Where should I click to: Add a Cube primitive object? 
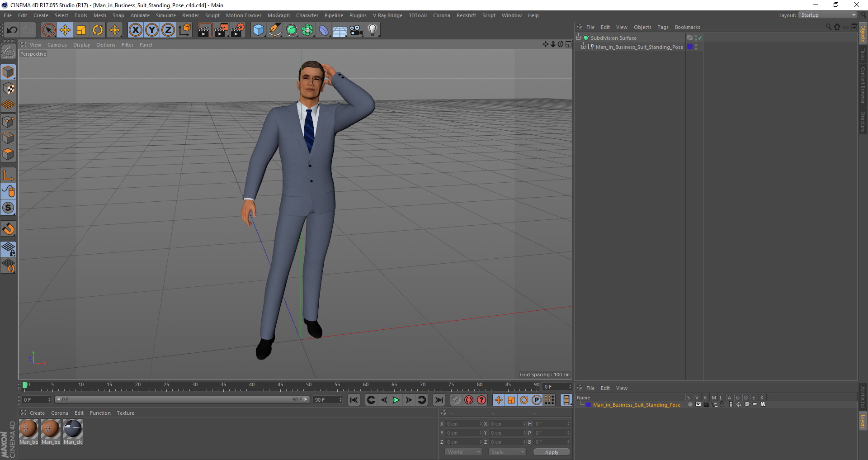pos(258,30)
